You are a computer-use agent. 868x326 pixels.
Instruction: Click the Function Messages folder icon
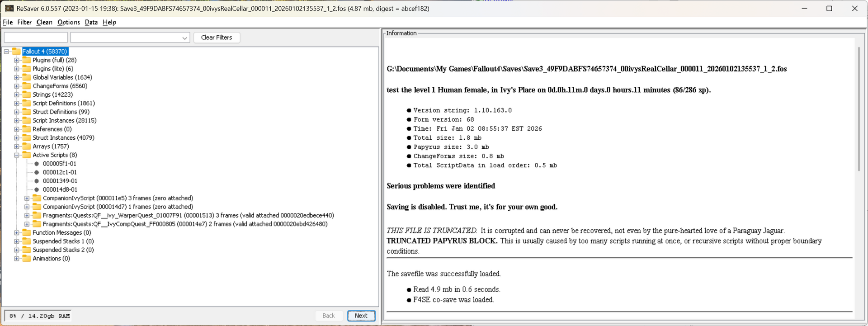tap(27, 232)
